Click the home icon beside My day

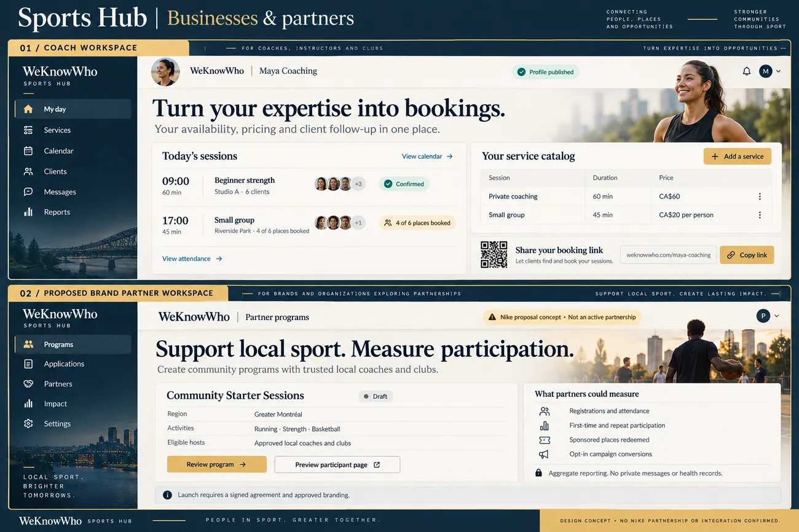[x=28, y=109]
